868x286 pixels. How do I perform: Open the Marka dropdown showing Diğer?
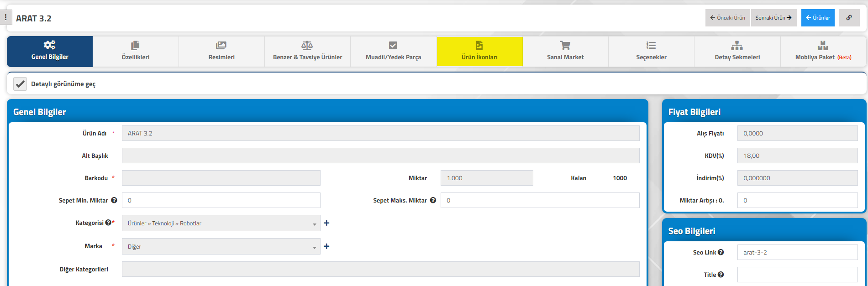coord(221,246)
